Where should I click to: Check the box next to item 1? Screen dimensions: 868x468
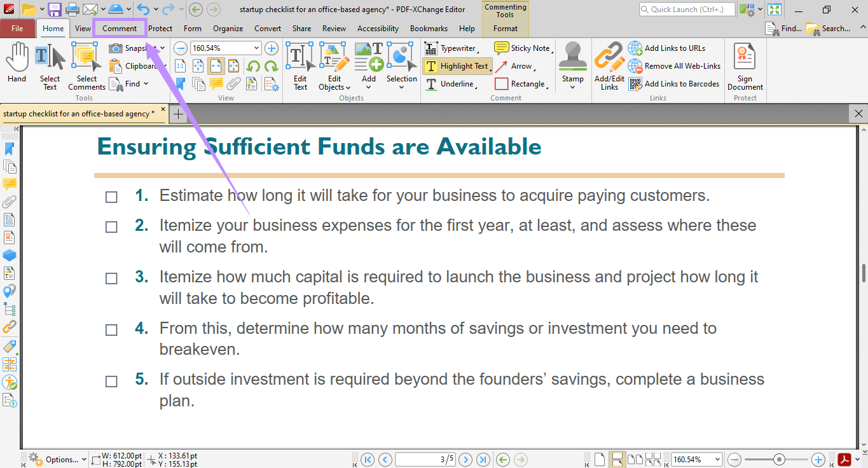tap(111, 197)
